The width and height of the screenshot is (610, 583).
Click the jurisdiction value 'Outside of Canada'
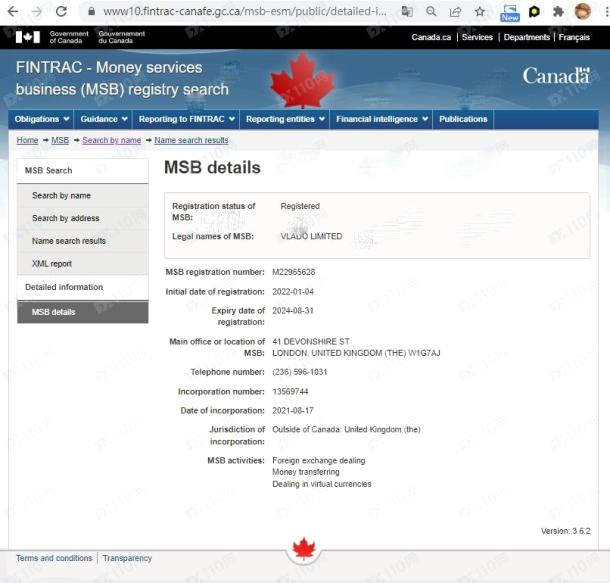tap(346, 429)
